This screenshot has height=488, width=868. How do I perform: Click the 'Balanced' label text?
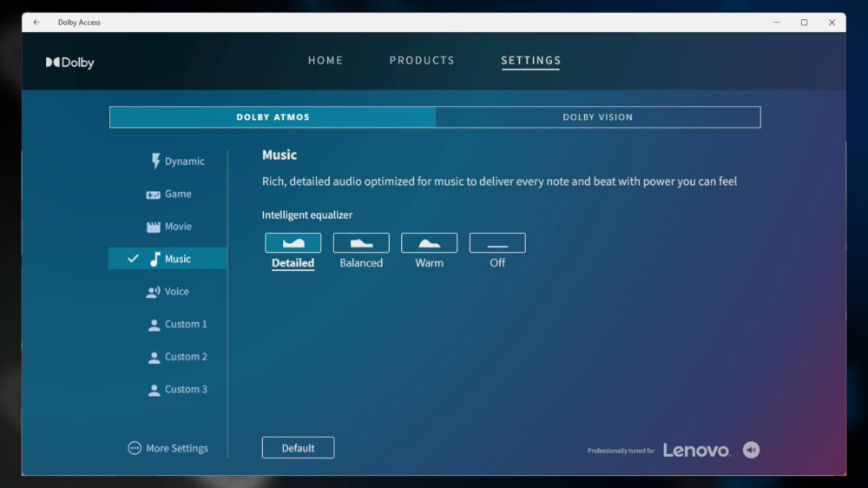[x=361, y=263]
